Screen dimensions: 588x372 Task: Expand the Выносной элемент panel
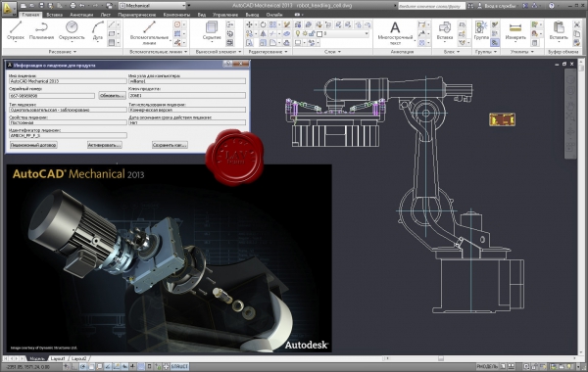pyautogui.click(x=219, y=52)
